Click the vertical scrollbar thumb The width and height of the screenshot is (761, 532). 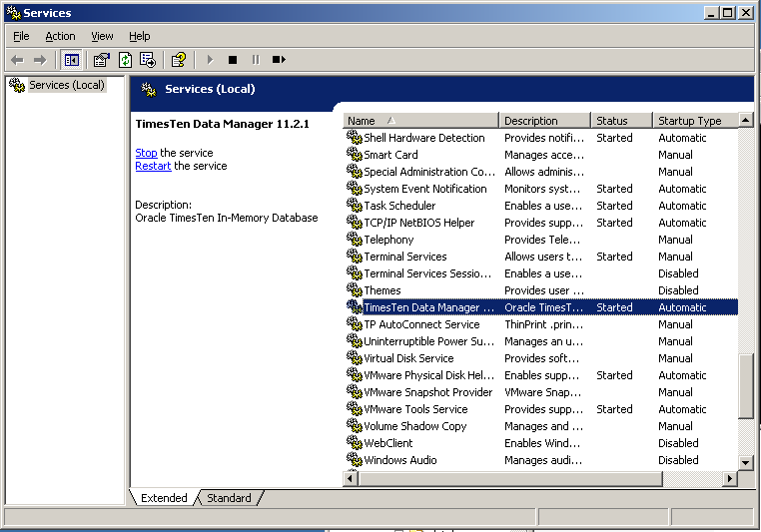click(x=745, y=386)
